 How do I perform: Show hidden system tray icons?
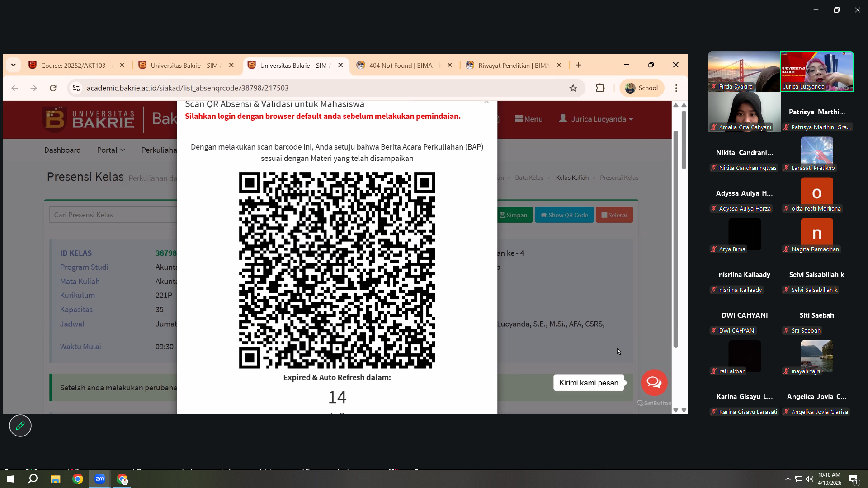tap(788, 479)
